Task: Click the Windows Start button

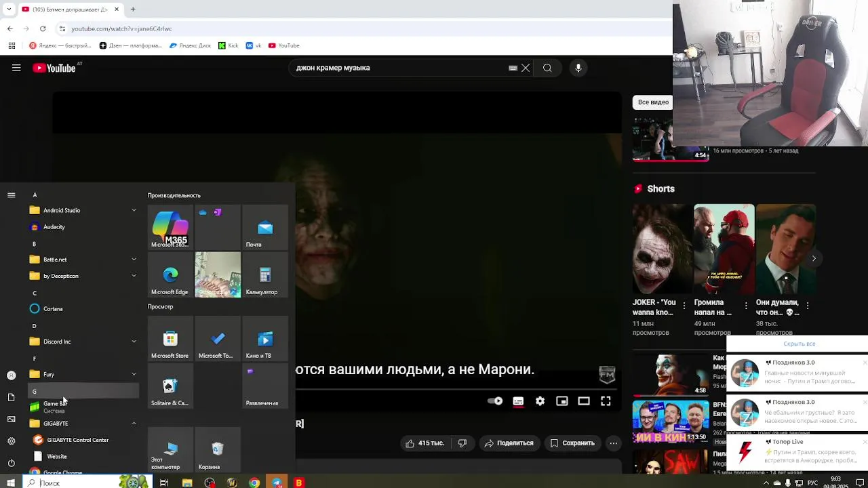Action: pyautogui.click(x=11, y=483)
